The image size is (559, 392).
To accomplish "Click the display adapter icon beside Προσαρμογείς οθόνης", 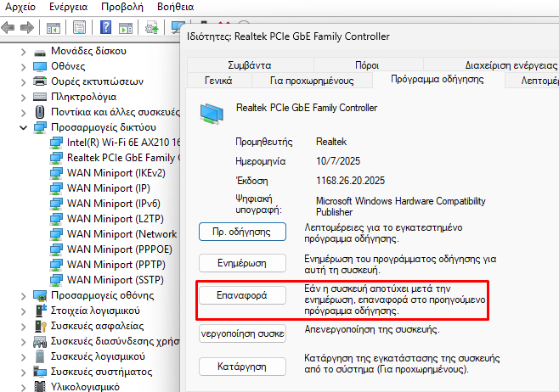I will (x=40, y=295).
